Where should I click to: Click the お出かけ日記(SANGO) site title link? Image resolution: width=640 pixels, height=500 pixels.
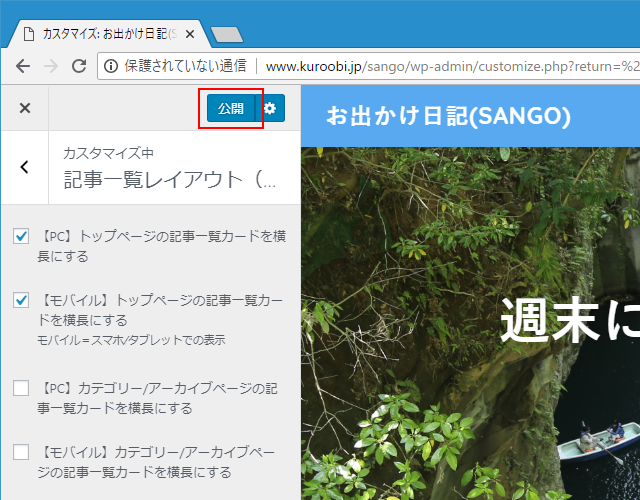[449, 116]
